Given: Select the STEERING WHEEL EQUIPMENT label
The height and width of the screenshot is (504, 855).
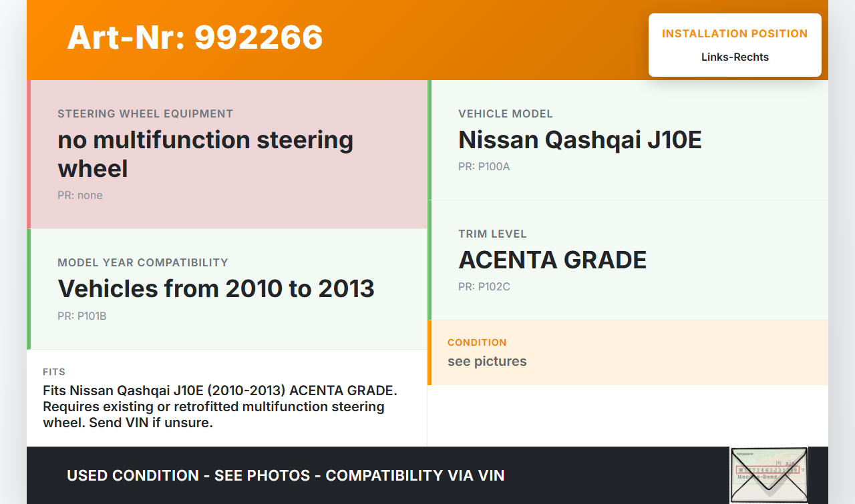Looking at the screenshot, I should click(x=146, y=113).
